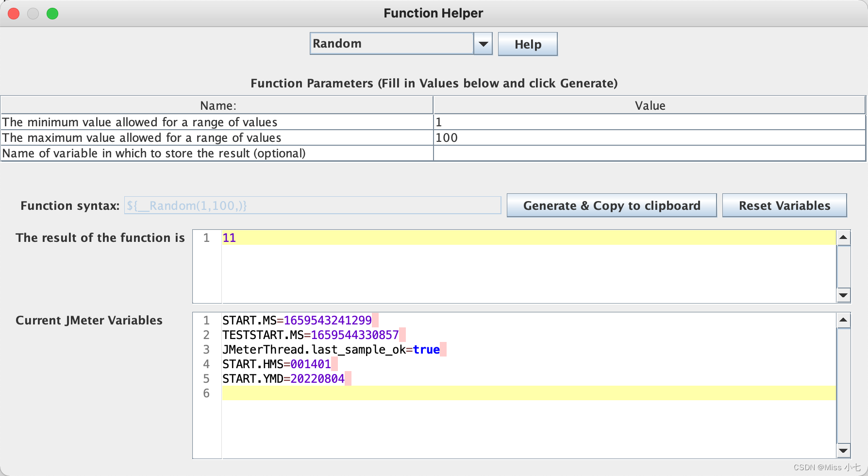Click JMeter Variables scrollbar up arrow
The width and height of the screenshot is (868, 476).
click(844, 320)
